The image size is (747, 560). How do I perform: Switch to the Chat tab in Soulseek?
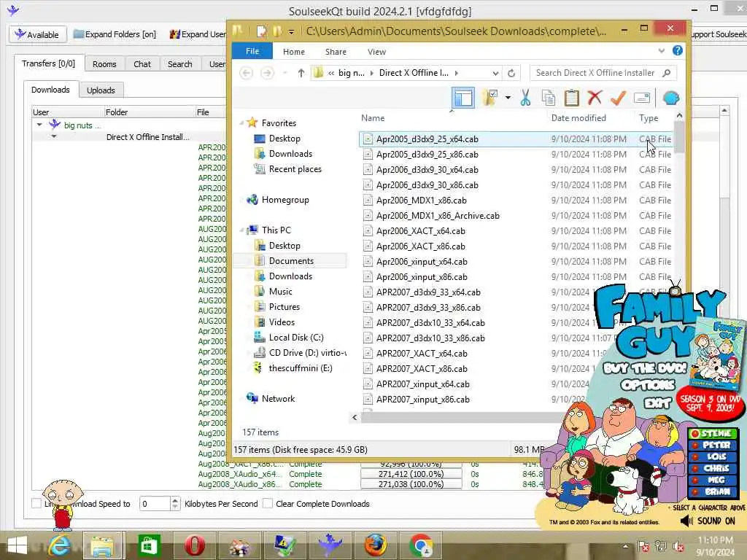tap(142, 64)
